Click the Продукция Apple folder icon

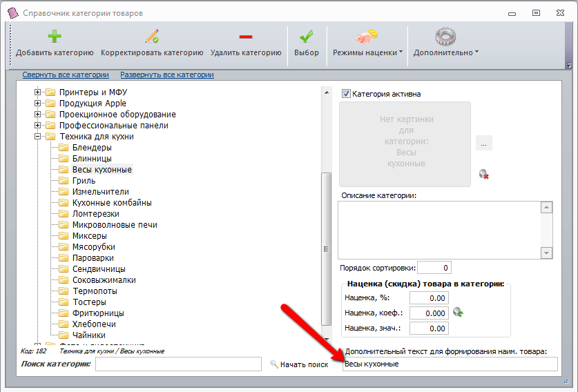click(50, 103)
